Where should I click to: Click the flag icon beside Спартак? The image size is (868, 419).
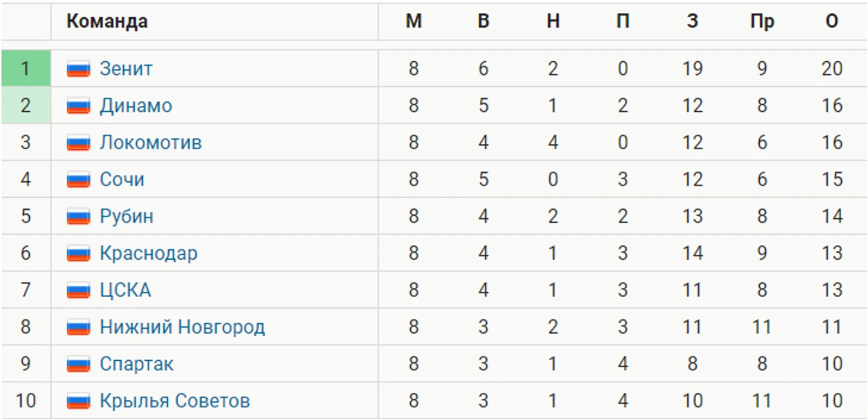(78, 364)
